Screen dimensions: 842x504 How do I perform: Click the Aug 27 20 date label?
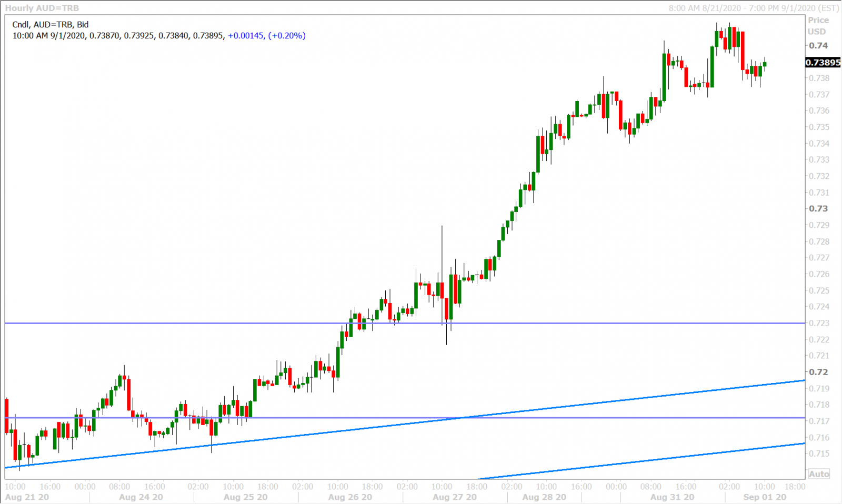455,497
